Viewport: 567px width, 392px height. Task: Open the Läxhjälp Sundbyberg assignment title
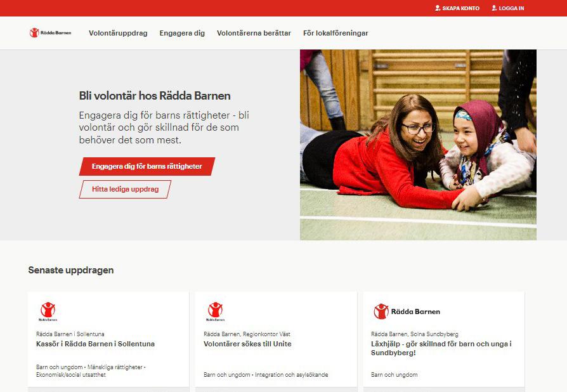[x=441, y=348]
